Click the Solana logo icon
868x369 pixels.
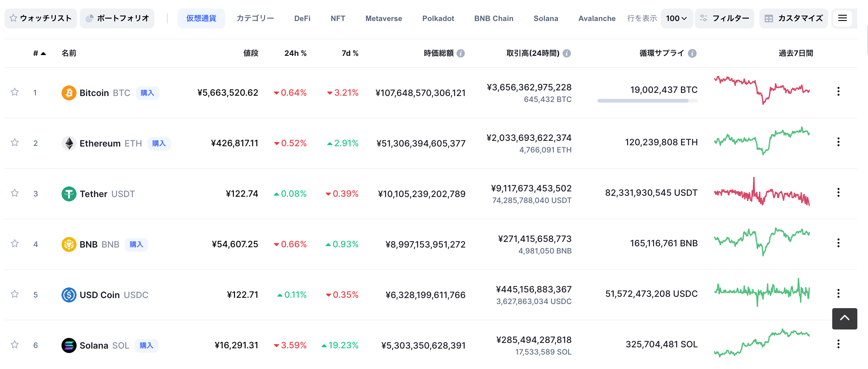[69, 345]
